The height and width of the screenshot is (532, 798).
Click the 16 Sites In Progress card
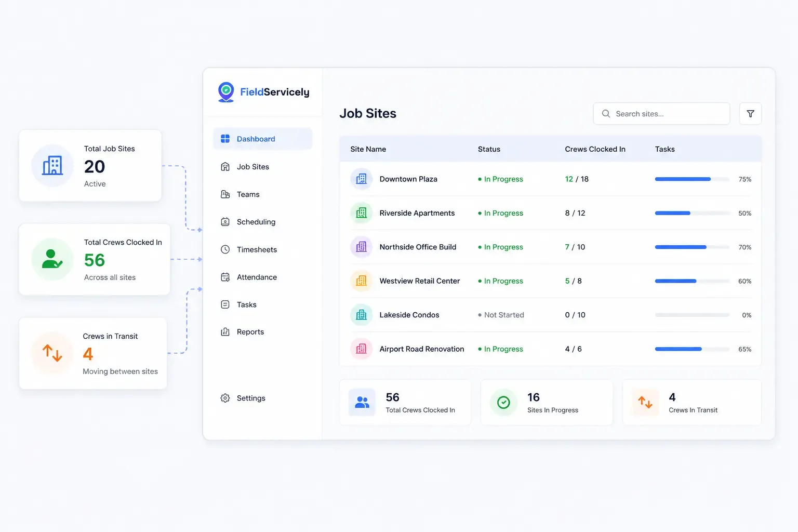point(547,403)
